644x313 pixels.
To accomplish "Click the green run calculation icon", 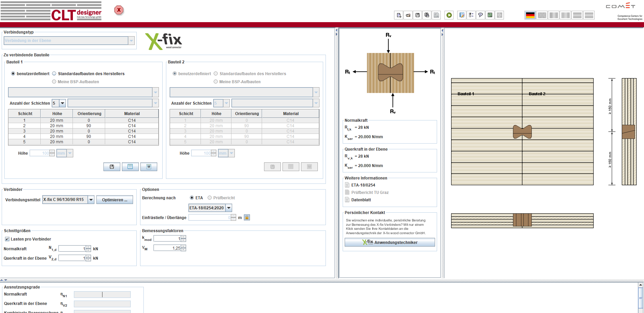I will [449, 15].
